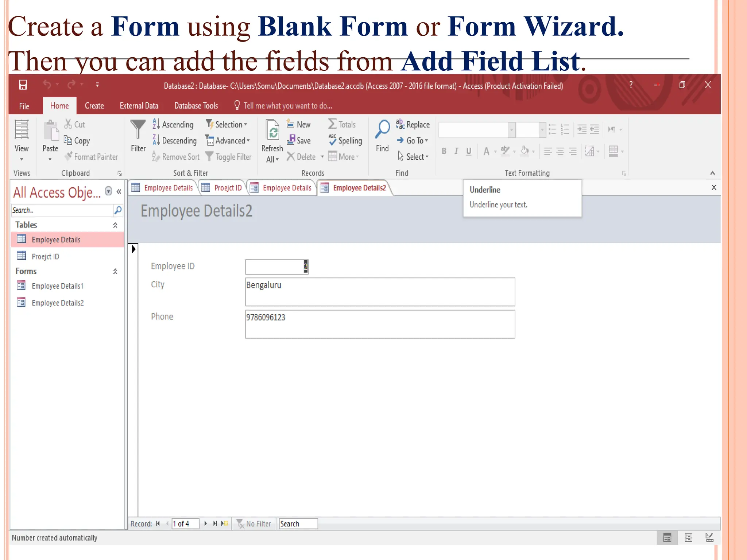Click No Filter indicator

click(254, 524)
